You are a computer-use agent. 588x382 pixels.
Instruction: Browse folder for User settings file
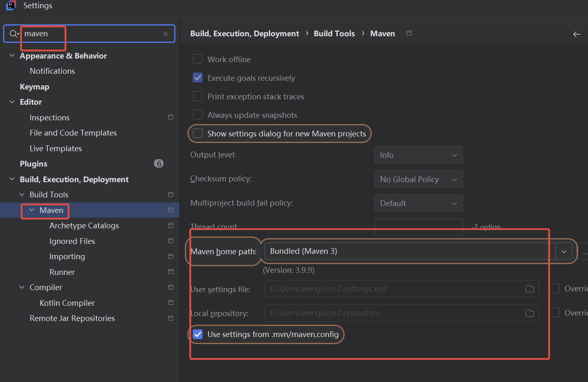pyautogui.click(x=530, y=289)
